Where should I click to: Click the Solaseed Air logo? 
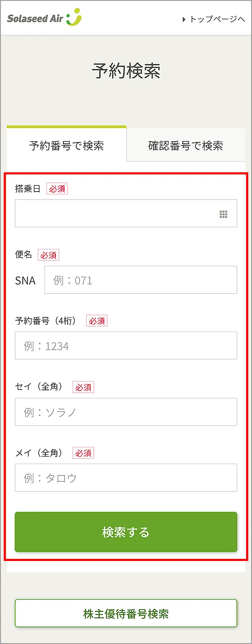click(x=44, y=18)
